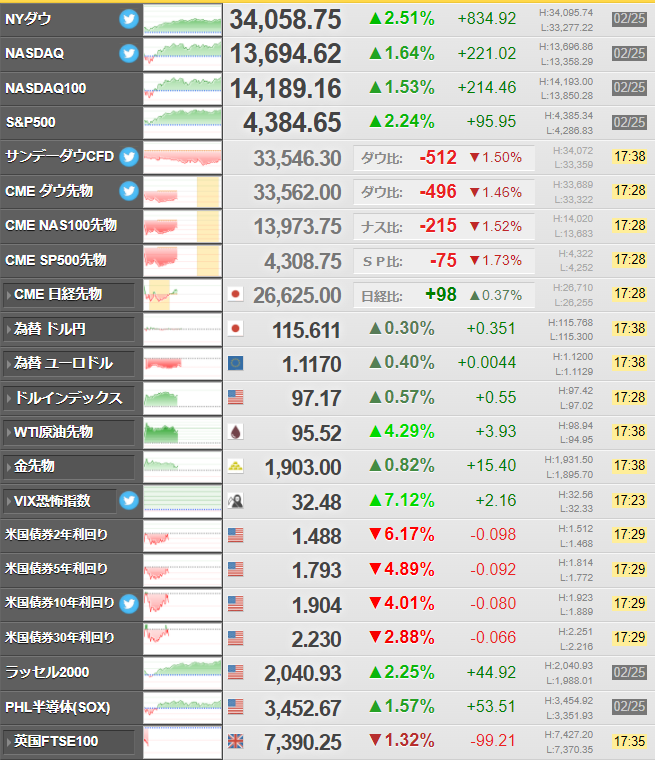Click EU flag icon in 為替 ユーロドル row
This screenshot has height=760, width=655.
click(x=236, y=363)
